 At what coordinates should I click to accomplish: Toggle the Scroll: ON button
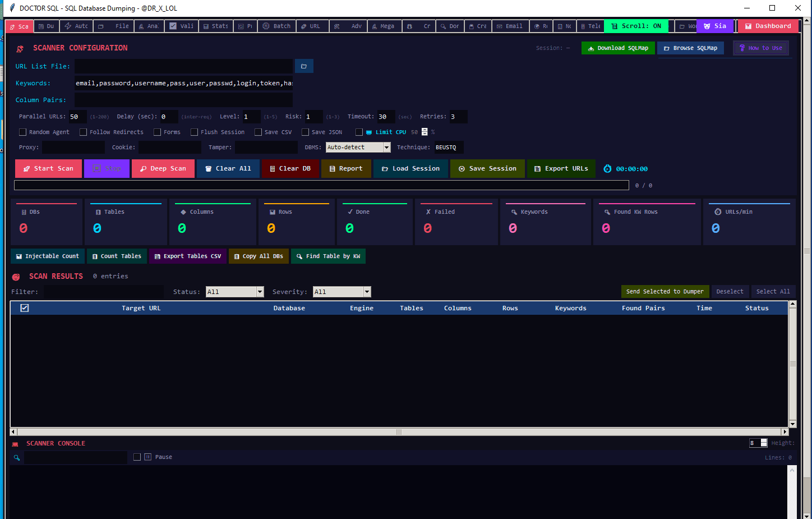click(x=636, y=26)
